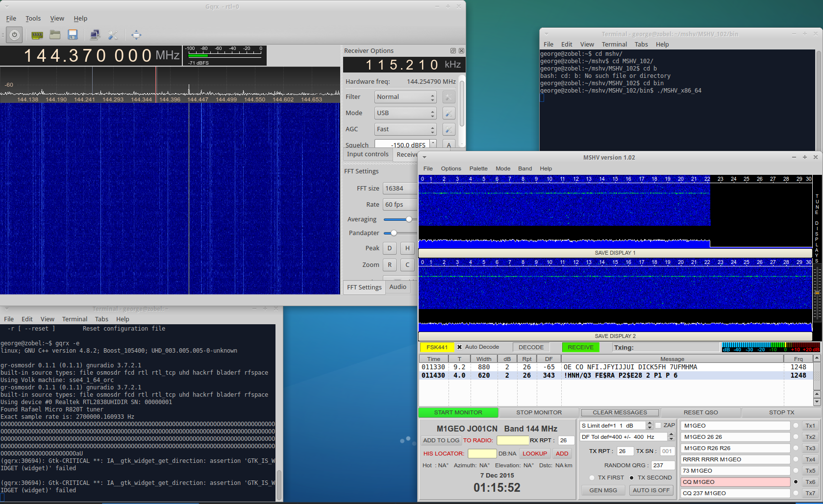Image resolution: width=823 pixels, height=504 pixels.
Task: Click the tool button beside the Mode combo
Action: [x=449, y=113]
